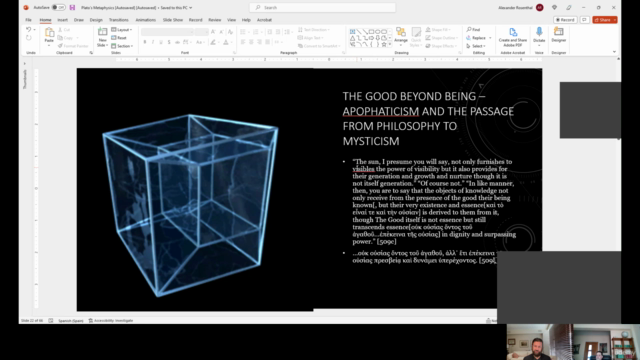Open the Designer pane
This screenshot has height=360, width=640.
(x=558, y=35)
